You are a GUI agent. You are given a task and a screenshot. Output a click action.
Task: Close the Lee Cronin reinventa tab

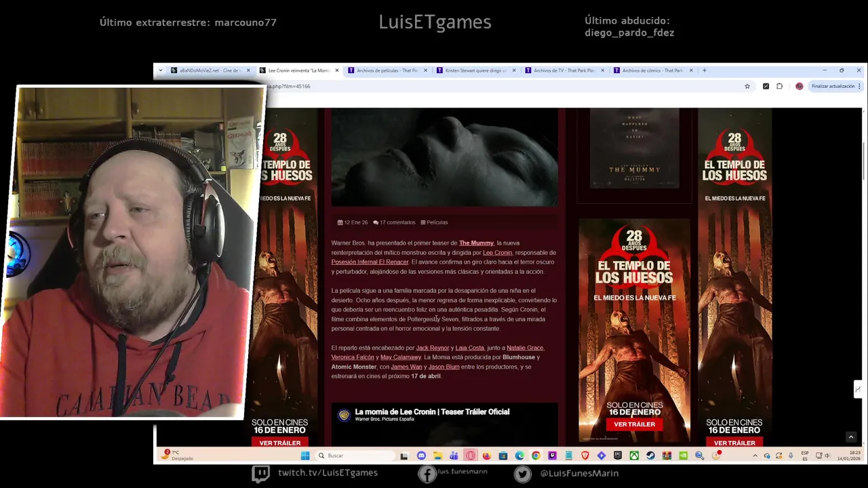(337, 70)
